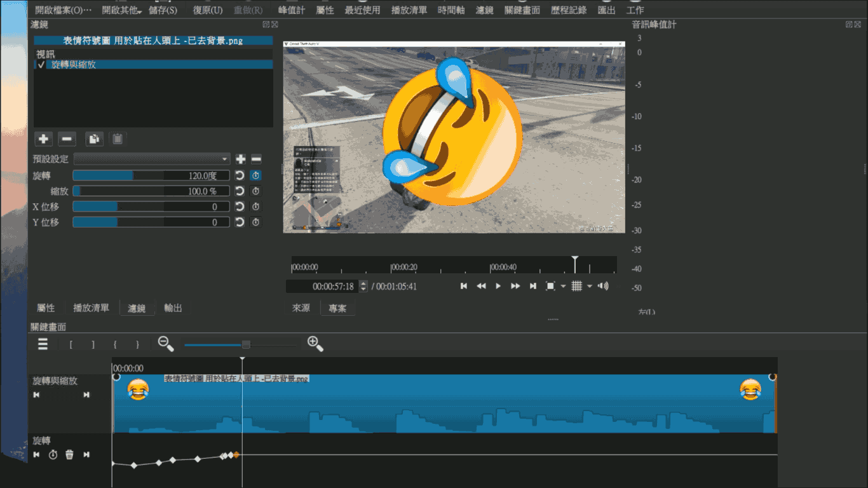Image resolution: width=868 pixels, height=488 pixels.
Task: Save a new preset with the plus icon
Action: [241, 159]
